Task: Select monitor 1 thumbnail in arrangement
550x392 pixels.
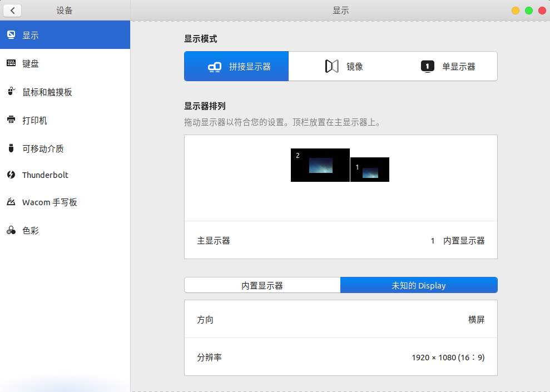Action: pos(370,170)
